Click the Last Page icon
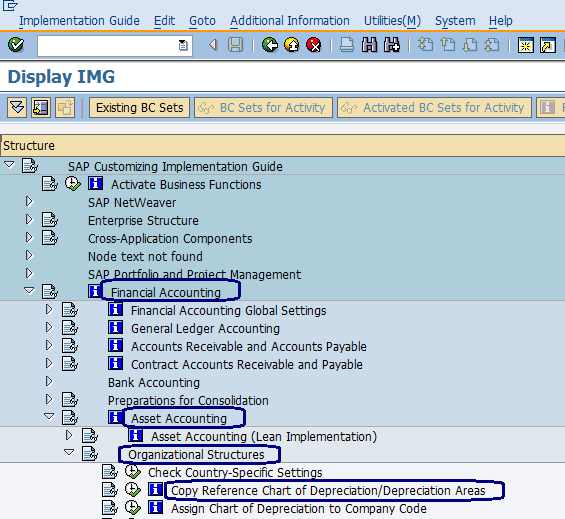Image resolution: width=565 pixels, height=519 pixels. (x=492, y=45)
